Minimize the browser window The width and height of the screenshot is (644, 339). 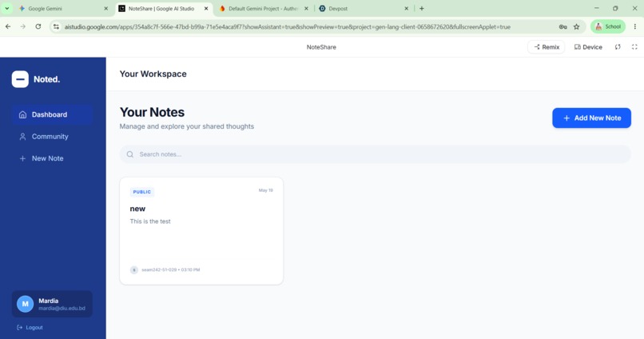[596, 8]
